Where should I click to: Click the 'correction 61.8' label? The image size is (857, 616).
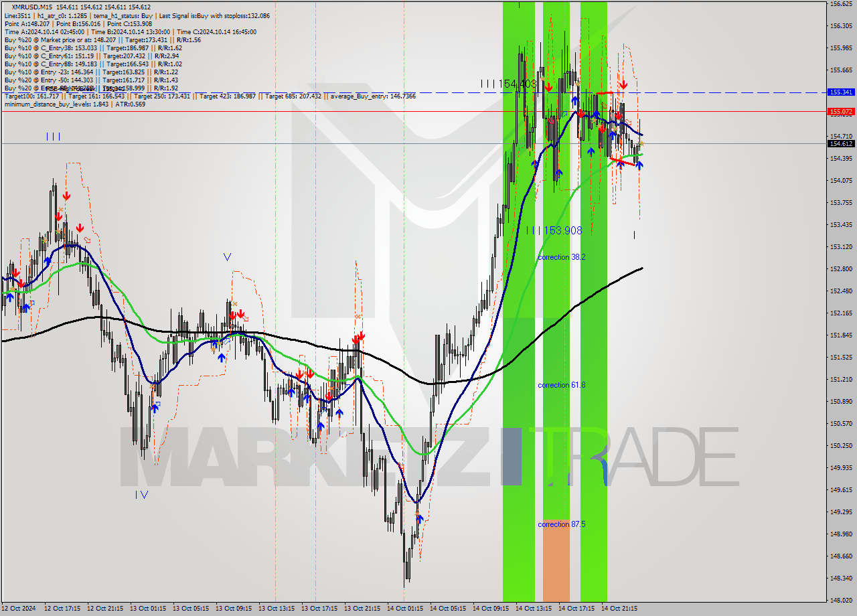pos(562,385)
